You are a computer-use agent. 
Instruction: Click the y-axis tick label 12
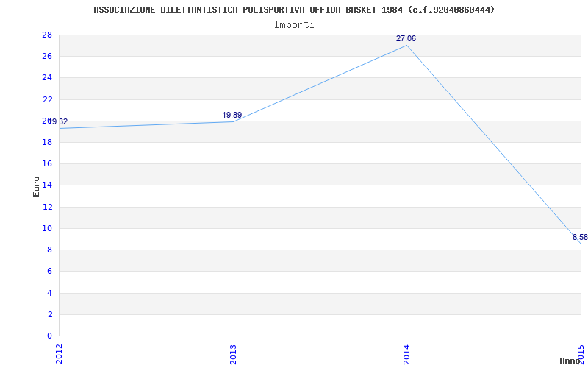pyautogui.click(x=48, y=207)
